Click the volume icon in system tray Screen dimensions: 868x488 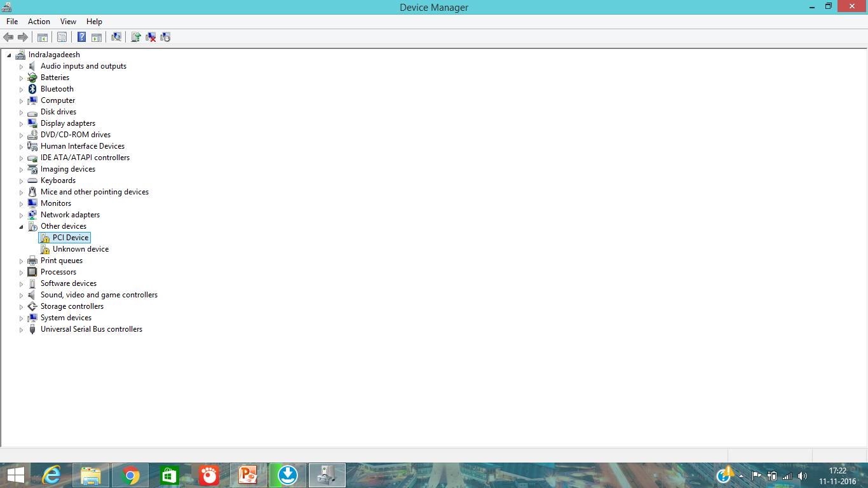(801, 475)
